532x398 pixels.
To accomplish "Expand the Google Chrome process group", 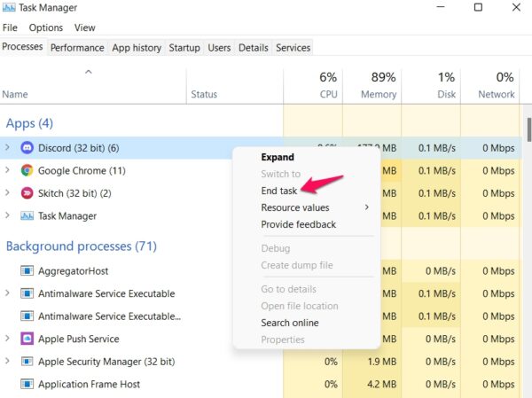I will pyautogui.click(x=7, y=170).
